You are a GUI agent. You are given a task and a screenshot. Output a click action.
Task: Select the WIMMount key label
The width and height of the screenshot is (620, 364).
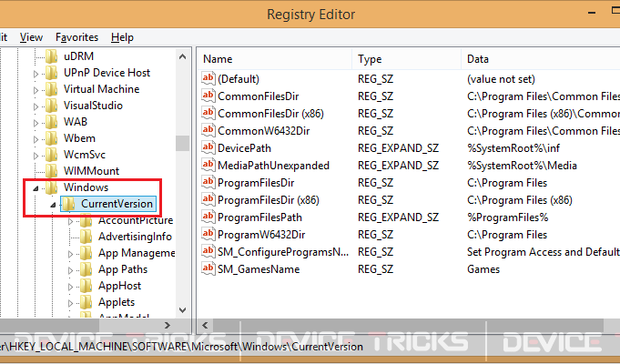click(x=91, y=171)
